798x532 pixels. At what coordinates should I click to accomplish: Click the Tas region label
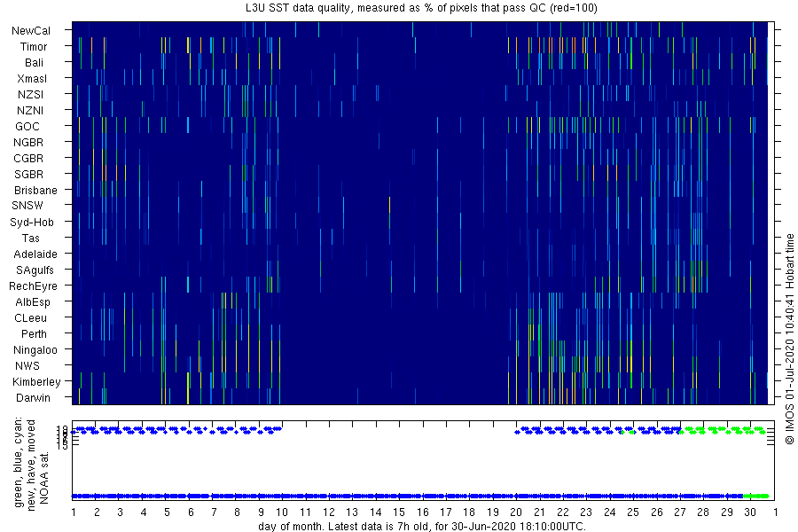30,239
